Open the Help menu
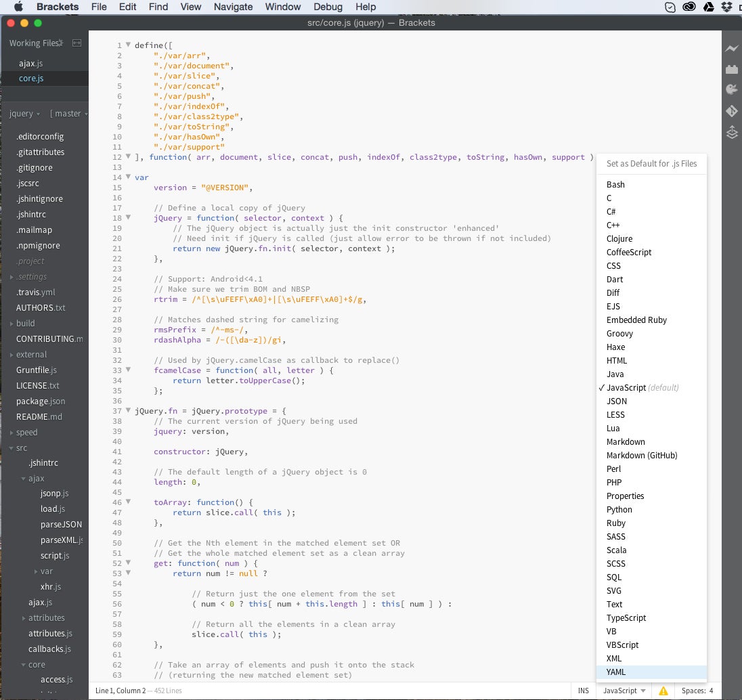Image resolution: width=742 pixels, height=700 pixels. (x=366, y=7)
